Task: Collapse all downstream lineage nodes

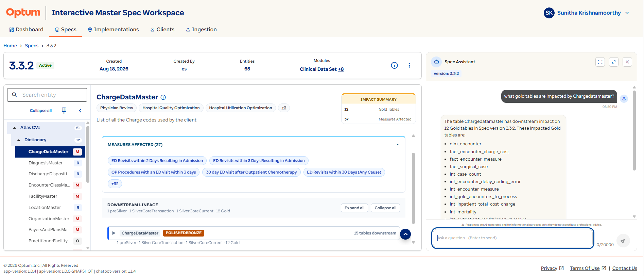Action: (x=385, y=208)
